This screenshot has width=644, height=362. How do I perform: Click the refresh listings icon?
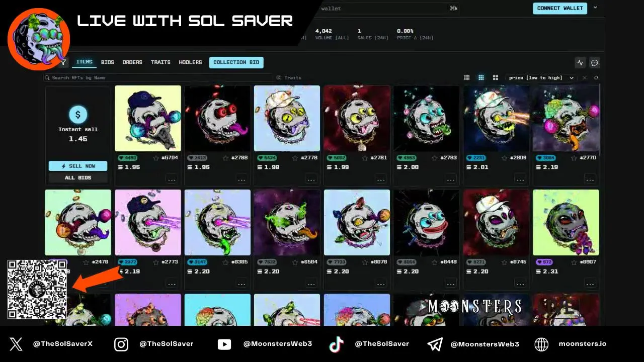click(x=596, y=78)
